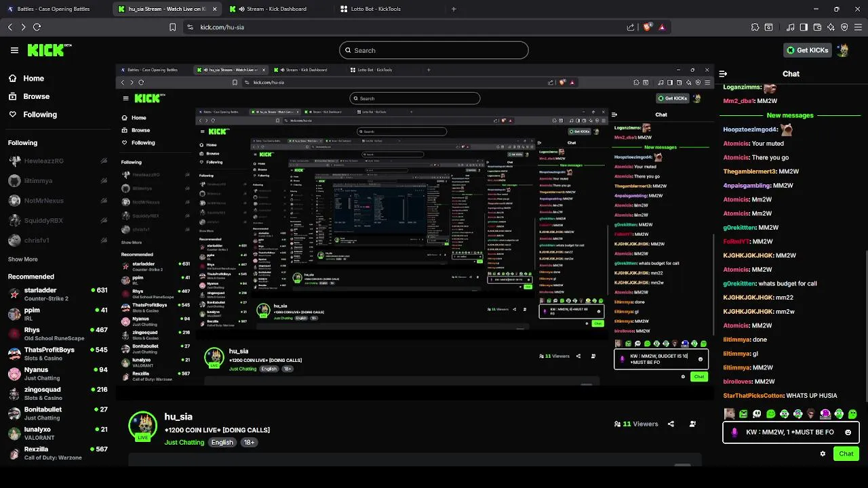This screenshot has width=868, height=488.
Task: Open ThatsProfitBoys Slots & Casino stream
Action: [x=57, y=354]
